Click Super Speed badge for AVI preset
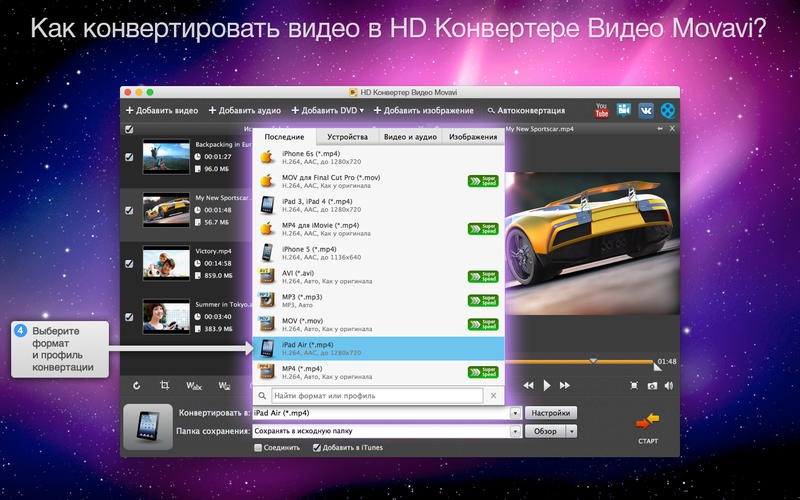Viewport: 800px width, 500px height. point(483,277)
